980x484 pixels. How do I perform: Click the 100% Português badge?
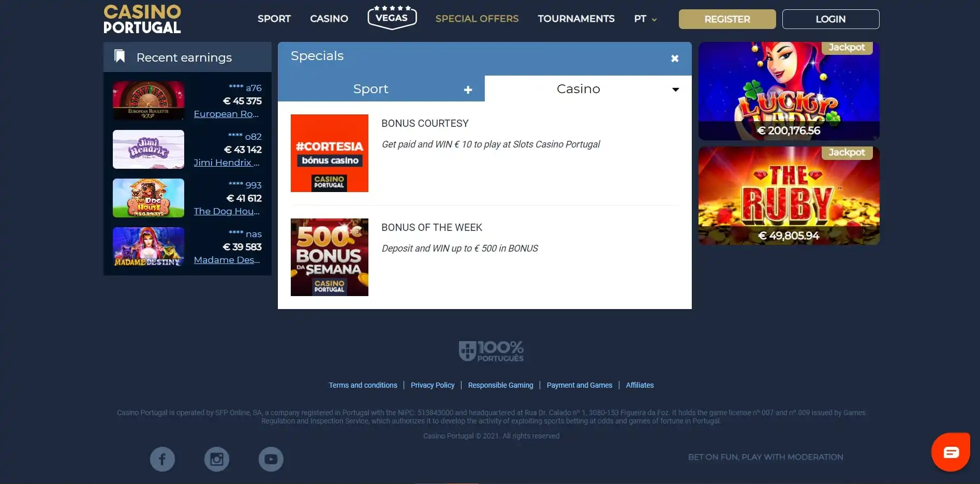pos(491,351)
